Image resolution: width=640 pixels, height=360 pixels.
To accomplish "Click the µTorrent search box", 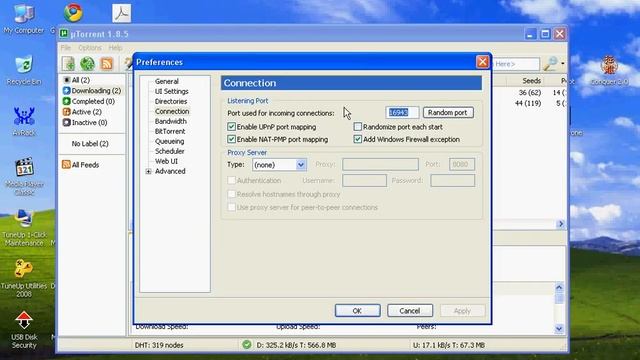I will pyautogui.click(x=516, y=64).
